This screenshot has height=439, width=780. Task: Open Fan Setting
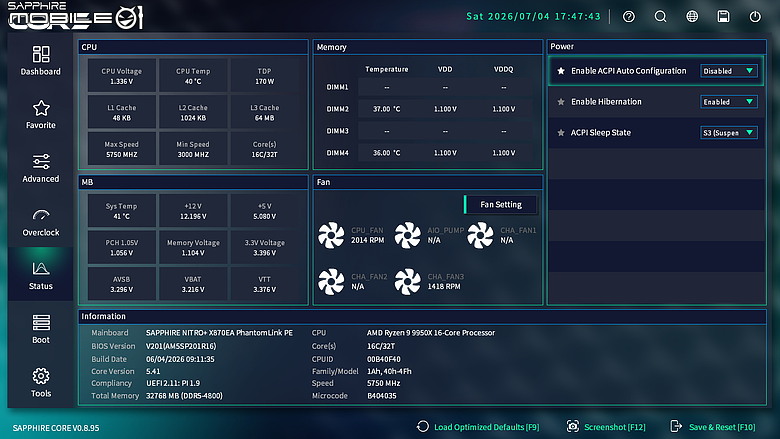click(501, 204)
